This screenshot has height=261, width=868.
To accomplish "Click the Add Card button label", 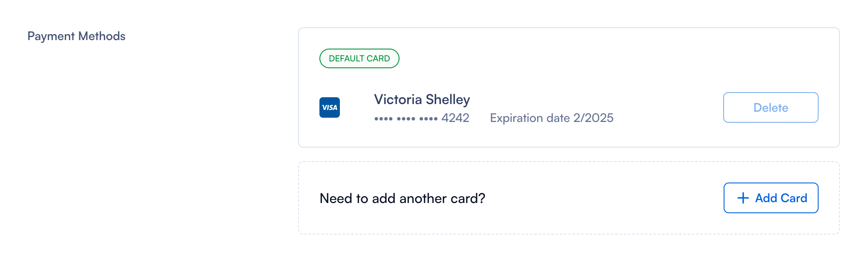I will point(781,198).
